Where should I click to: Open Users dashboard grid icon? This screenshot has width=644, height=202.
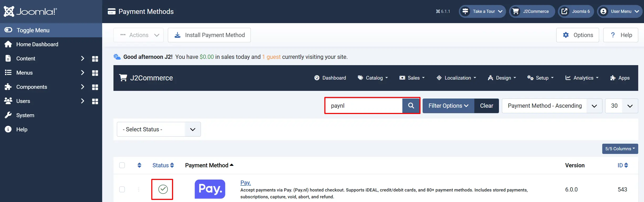pos(95,101)
